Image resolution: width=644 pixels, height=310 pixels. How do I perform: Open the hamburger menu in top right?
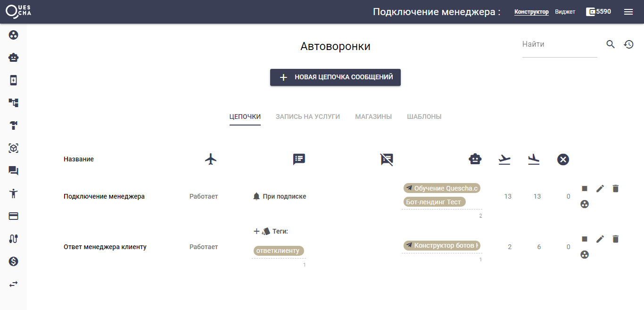tap(628, 11)
